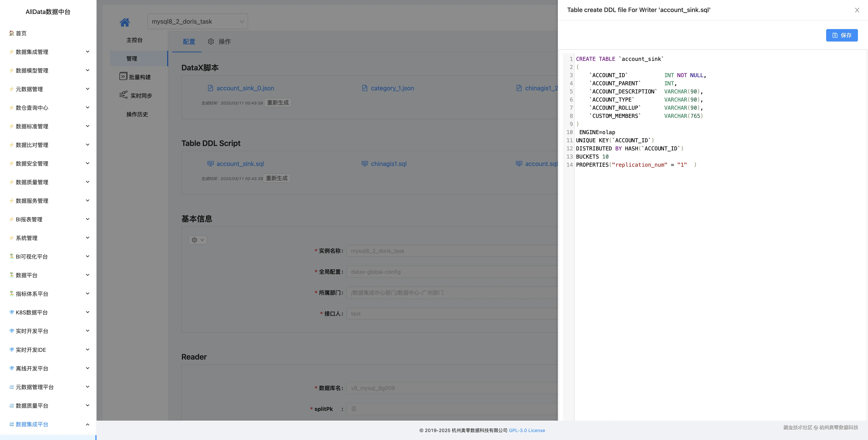Click the 保存 save button
Viewport: 868px width, 440px height.
[x=841, y=35]
